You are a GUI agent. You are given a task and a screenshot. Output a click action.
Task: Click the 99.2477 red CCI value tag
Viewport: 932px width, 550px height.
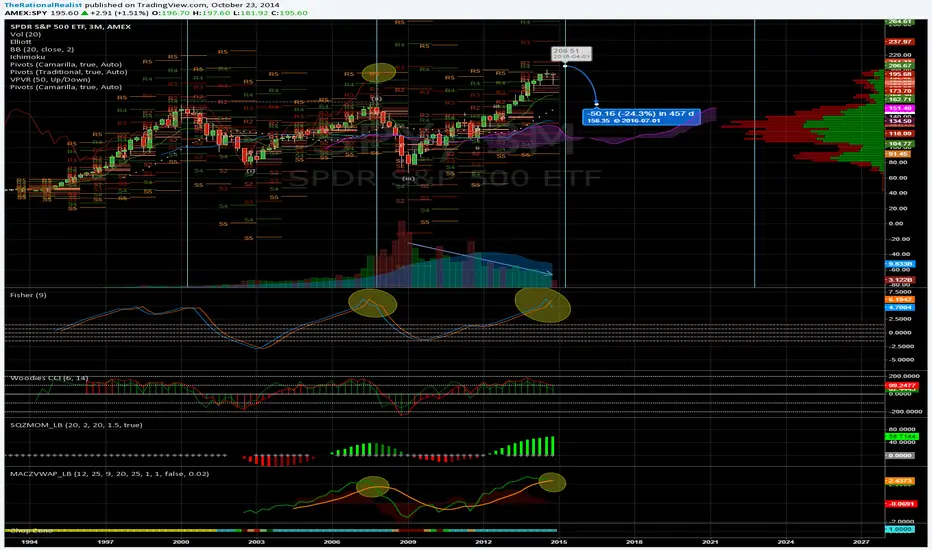pos(900,386)
